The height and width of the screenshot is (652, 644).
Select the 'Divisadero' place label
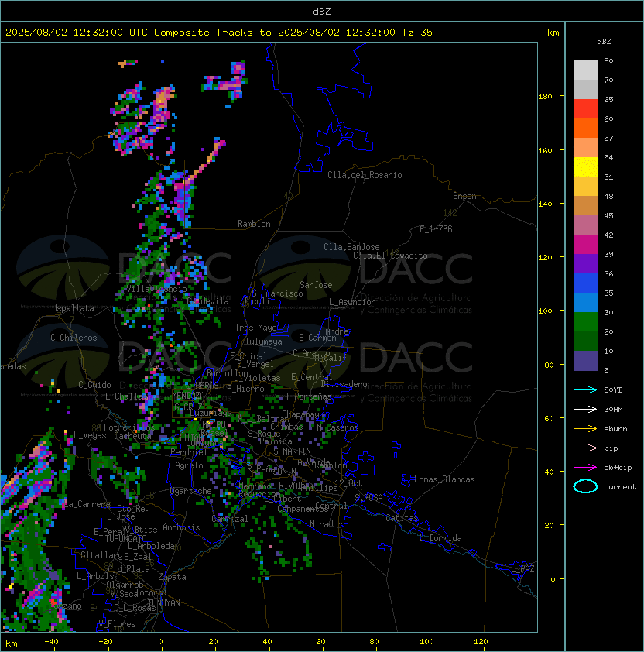pyautogui.click(x=344, y=384)
